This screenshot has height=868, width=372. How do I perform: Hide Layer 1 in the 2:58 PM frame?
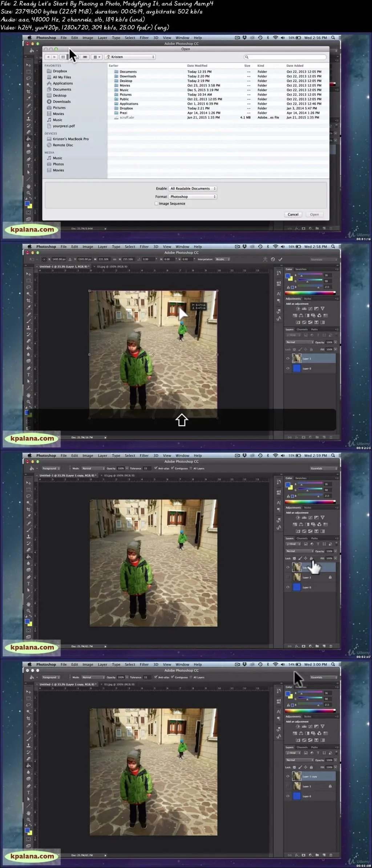tap(288, 359)
